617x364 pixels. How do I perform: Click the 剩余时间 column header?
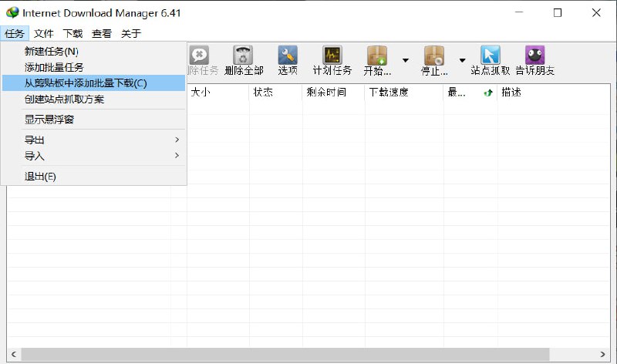[x=332, y=93]
